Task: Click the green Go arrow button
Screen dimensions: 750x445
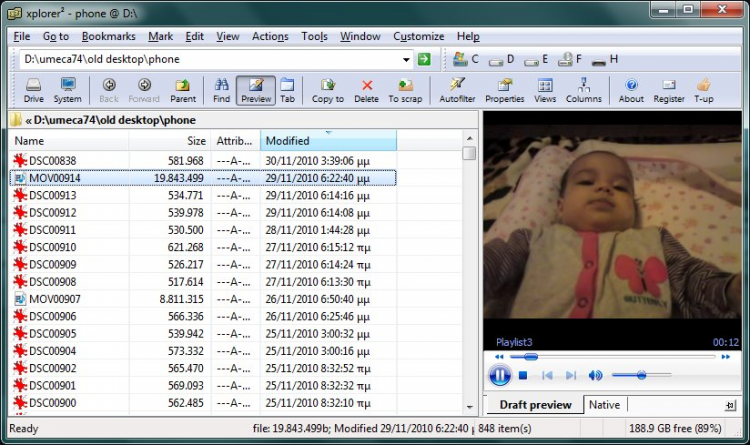Action: (424, 59)
